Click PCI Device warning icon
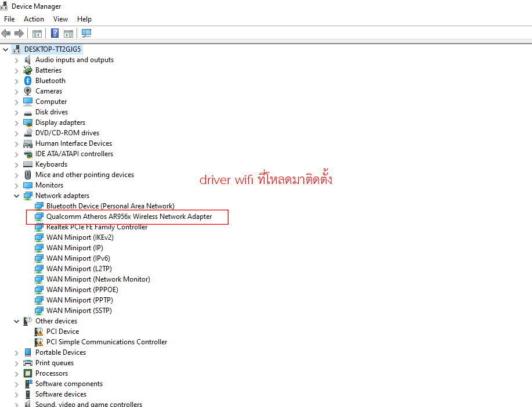532x407 pixels. coord(39,332)
